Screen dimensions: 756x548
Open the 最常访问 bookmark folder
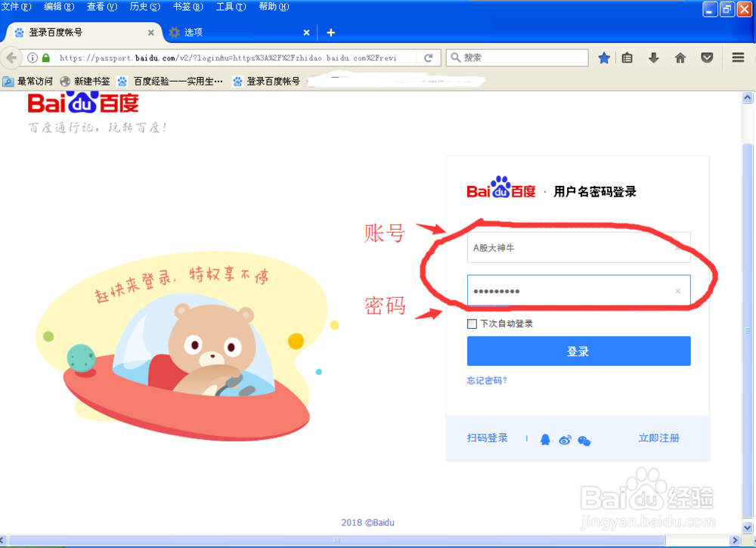(28, 82)
